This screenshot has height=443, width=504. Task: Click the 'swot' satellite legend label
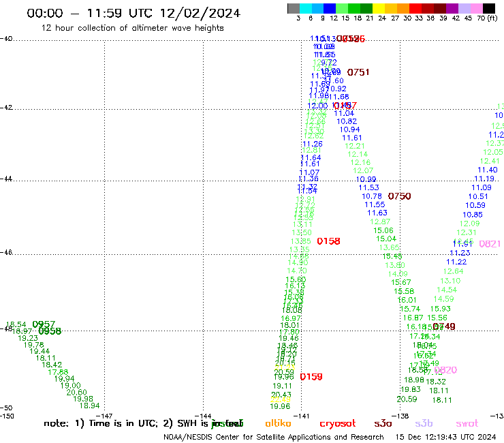coord(467,423)
